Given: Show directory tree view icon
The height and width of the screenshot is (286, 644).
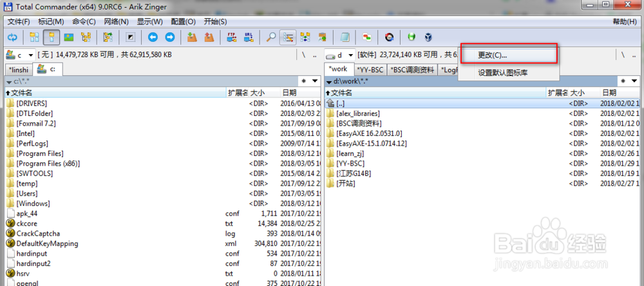Looking at the screenshot, I should coord(86,38).
